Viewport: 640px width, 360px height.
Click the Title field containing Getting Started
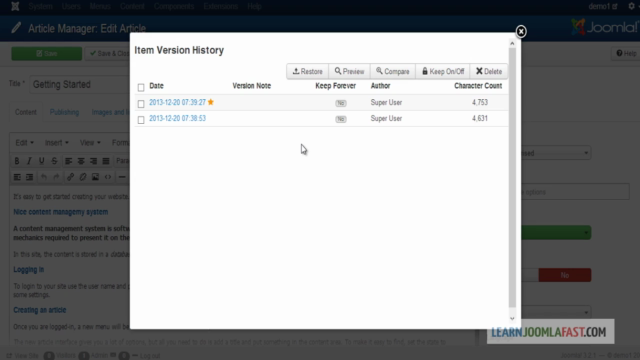click(x=80, y=84)
